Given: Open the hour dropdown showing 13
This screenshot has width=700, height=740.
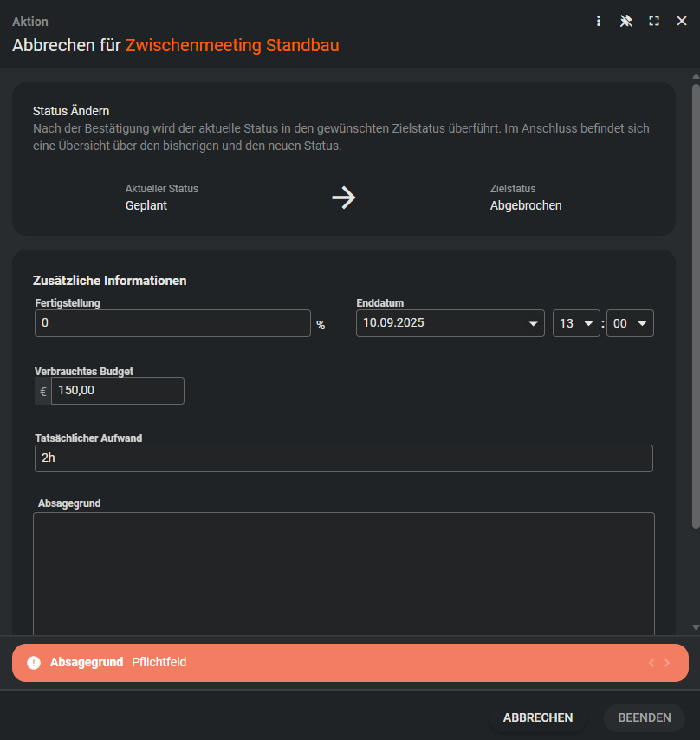Looking at the screenshot, I should (x=588, y=323).
